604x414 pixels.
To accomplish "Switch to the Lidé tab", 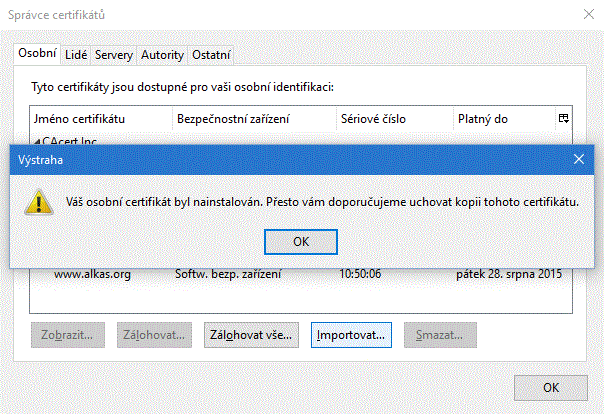I will pos(76,54).
